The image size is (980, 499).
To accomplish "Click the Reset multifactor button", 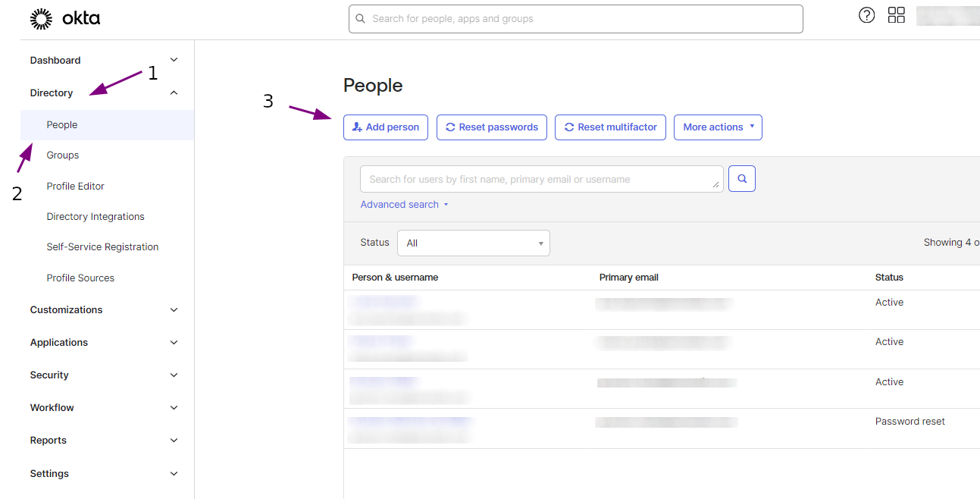I will click(x=610, y=127).
